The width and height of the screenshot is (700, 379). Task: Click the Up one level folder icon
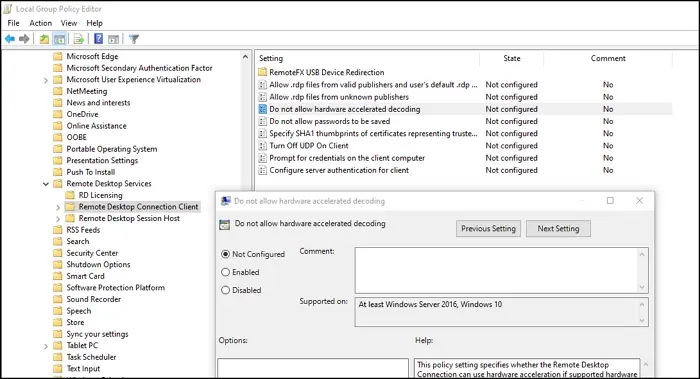coord(44,39)
